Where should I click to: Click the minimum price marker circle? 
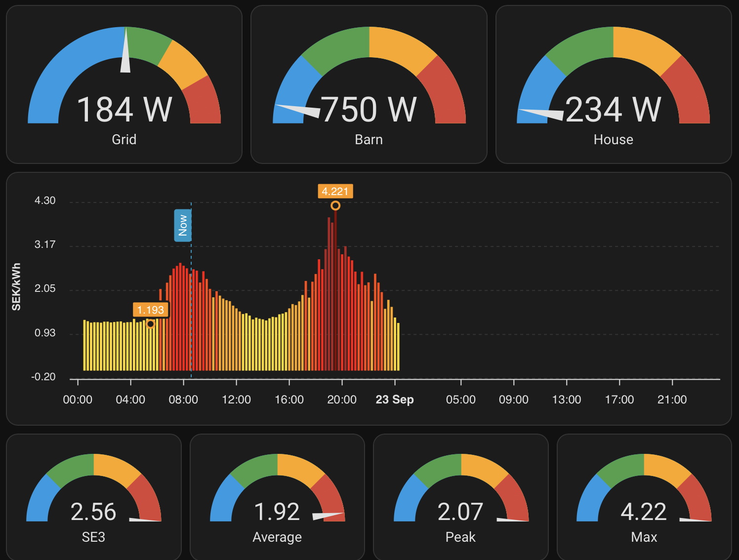pos(151,324)
